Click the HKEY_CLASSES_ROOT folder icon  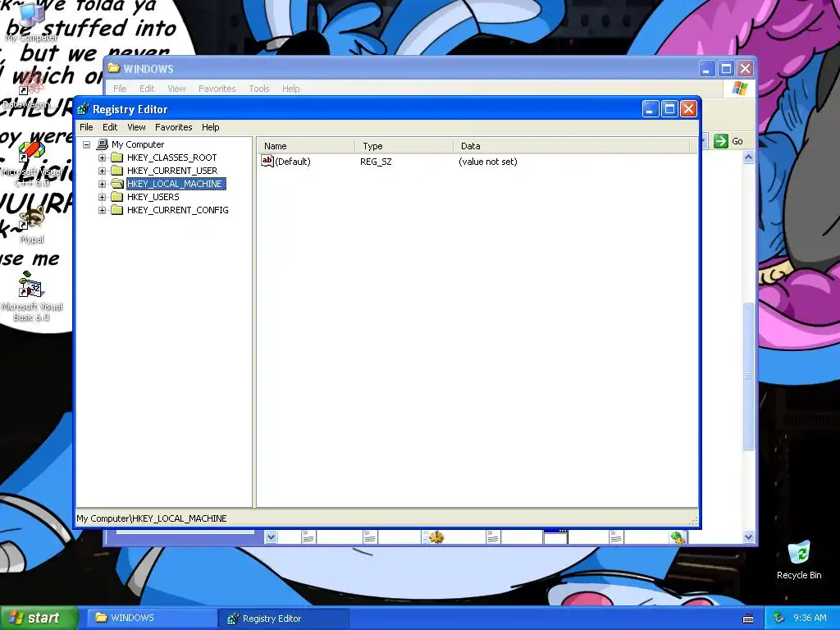(116, 157)
